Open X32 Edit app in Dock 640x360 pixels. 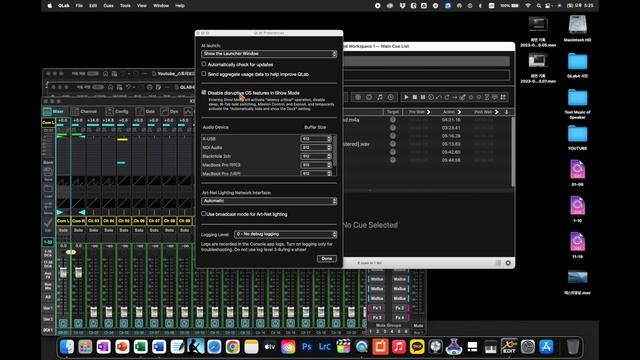pos(509,347)
